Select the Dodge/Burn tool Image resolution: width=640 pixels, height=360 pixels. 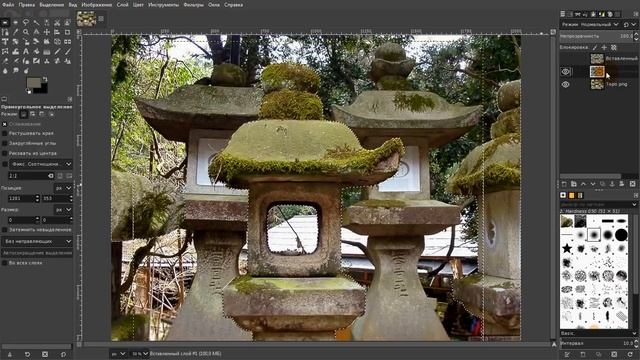[26, 71]
